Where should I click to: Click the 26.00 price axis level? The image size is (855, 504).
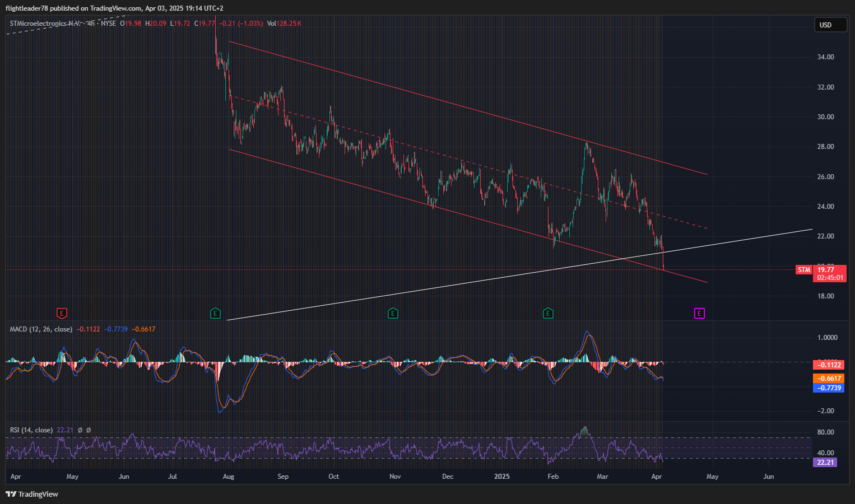click(826, 177)
